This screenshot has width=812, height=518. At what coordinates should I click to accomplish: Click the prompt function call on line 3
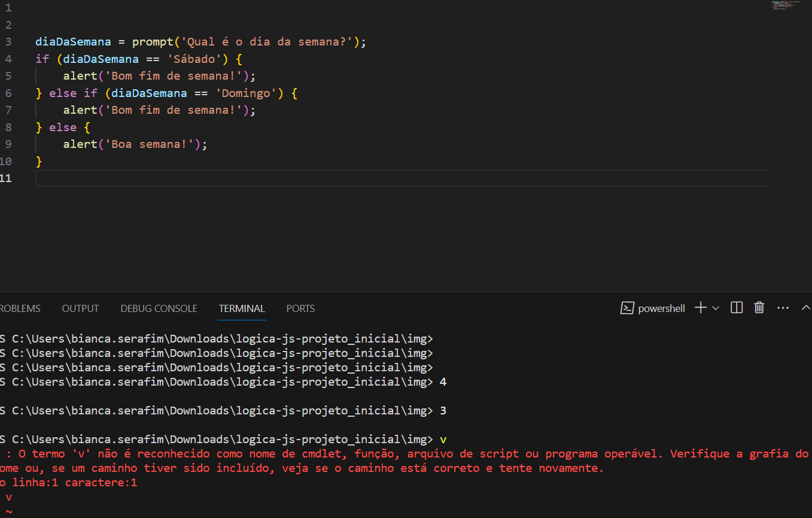[x=154, y=42]
